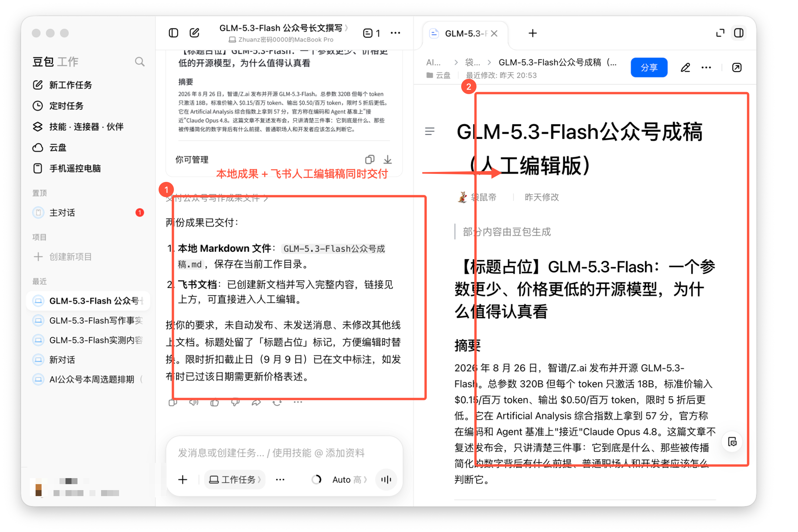Expand 交付公众号写作成果文件 step
This screenshot has height=532, width=798.
pyautogui.click(x=217, y=198)
